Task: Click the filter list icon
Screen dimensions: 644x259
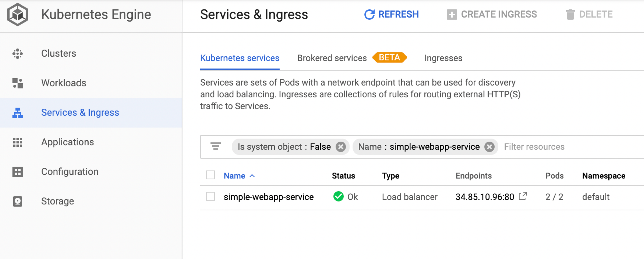Action: coord(216,147)
